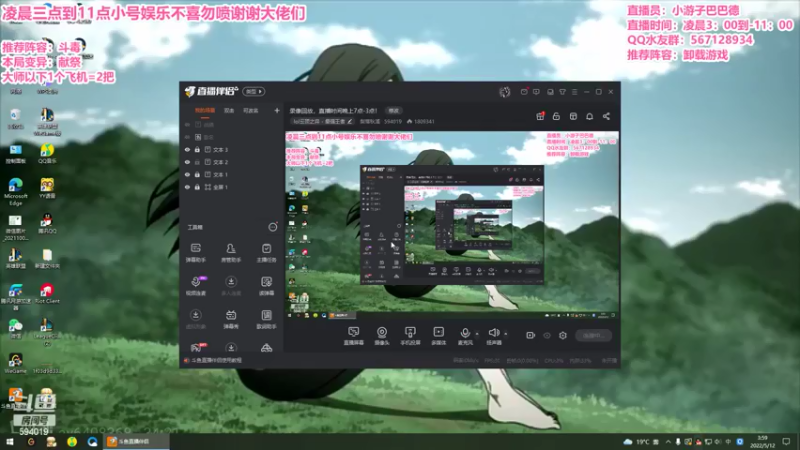Click the 斗鱼直播伴侣 taskbar button
800x450 pixels.
[x=137, y=441]
